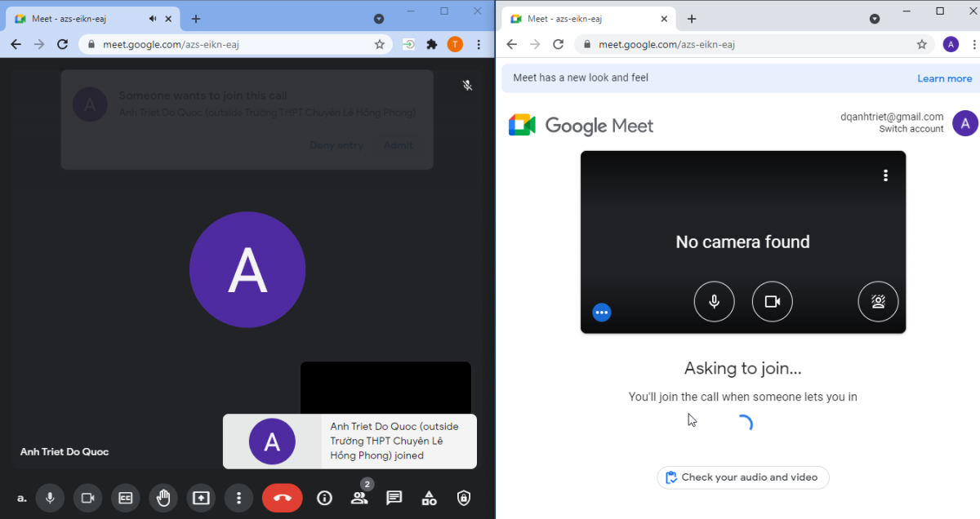
Task: Toggle camera in left Meet call toolbar
Action: [x=88, y=498]
